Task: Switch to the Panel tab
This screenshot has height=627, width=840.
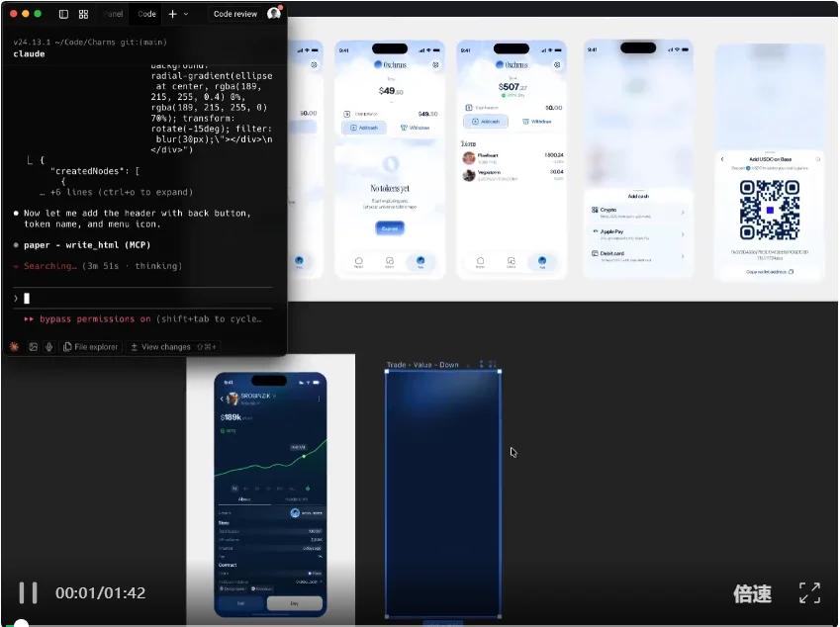Action: coord(114,14)
